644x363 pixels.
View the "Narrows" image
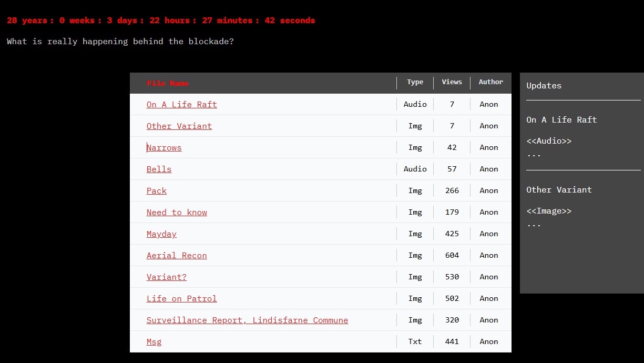pos(163,147)
